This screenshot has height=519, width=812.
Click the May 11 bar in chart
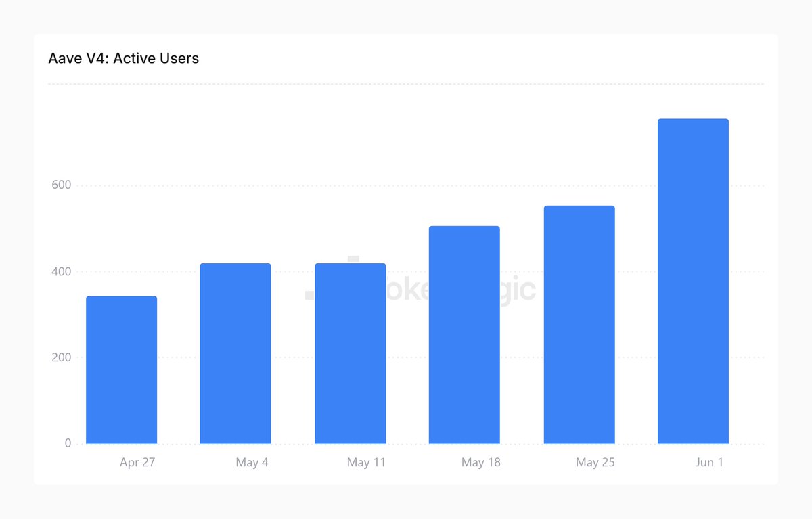(351, 353)
